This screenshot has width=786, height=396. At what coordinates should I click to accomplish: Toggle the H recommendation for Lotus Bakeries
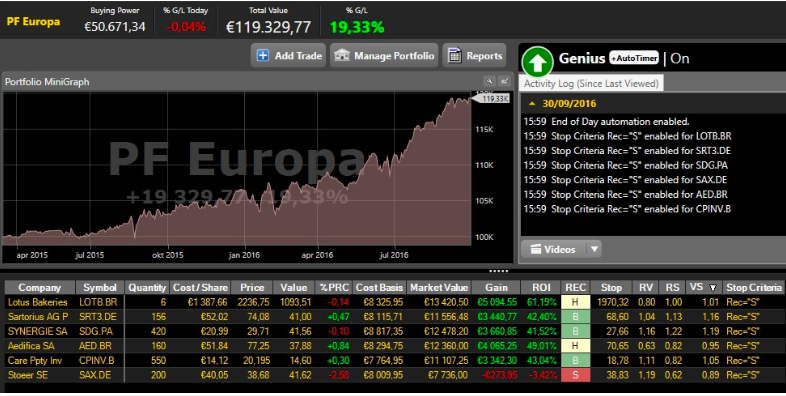click(x=575, y=302)
